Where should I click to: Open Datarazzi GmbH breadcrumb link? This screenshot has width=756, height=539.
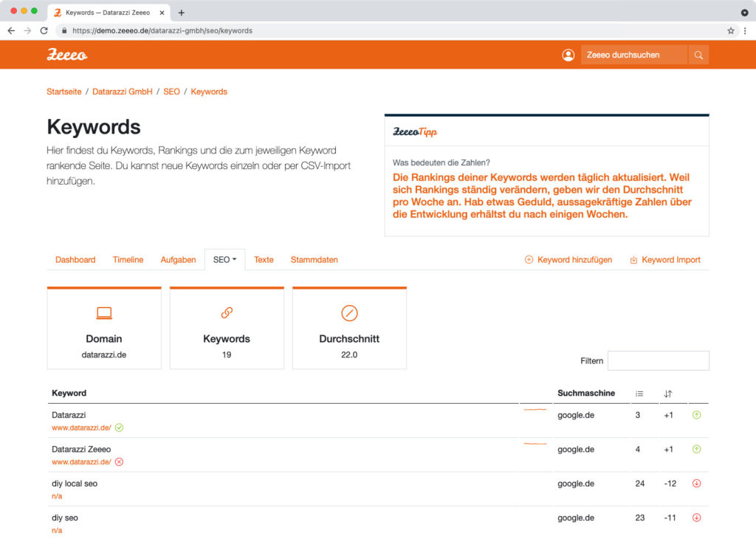122,92
